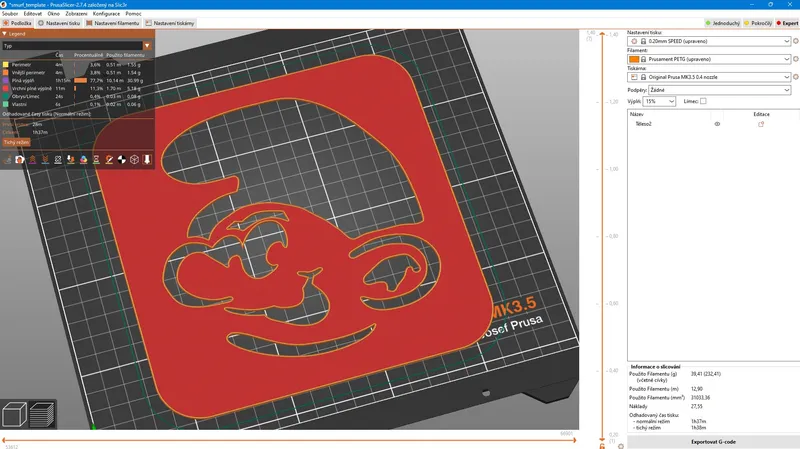Open the Soubor menu
This screenshot has width=800, height=449.
point(10,14)
